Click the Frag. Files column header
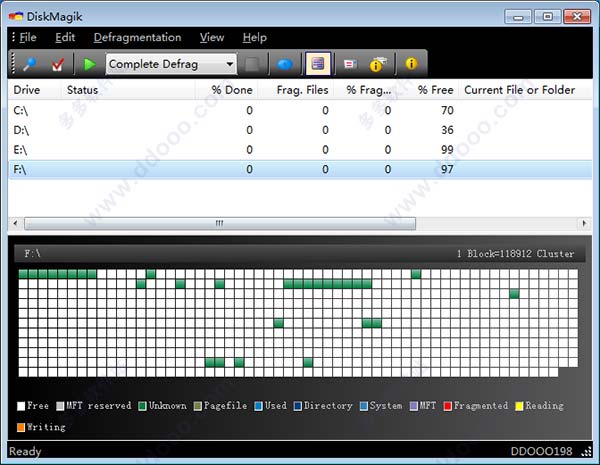This screenshot has width=600, height=465. 296,90
